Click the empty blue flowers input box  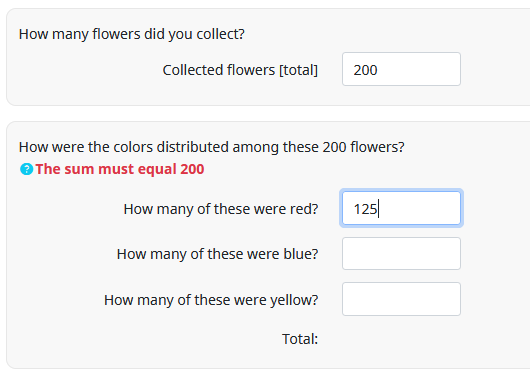pyautogui.click(x=401, y=253)
